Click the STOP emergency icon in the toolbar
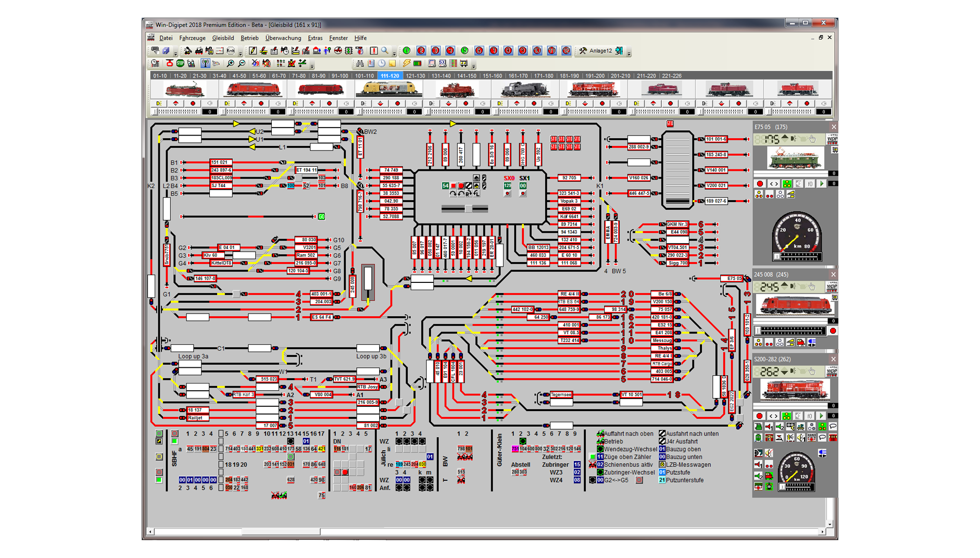 click(180, 63)
